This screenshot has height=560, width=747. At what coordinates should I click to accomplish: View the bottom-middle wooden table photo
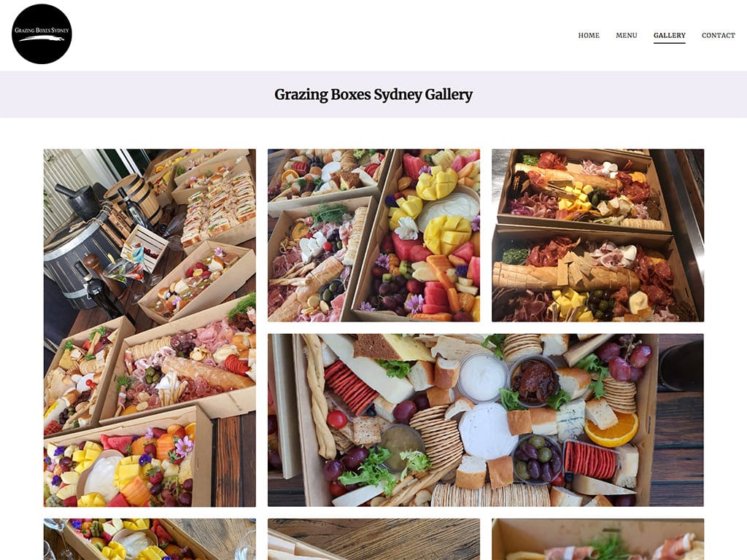(x=374, y=539)
